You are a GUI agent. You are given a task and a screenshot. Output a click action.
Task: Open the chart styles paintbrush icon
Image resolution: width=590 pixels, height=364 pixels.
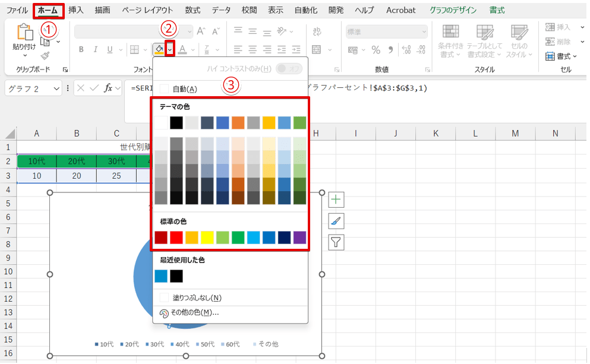click(336, 221)
